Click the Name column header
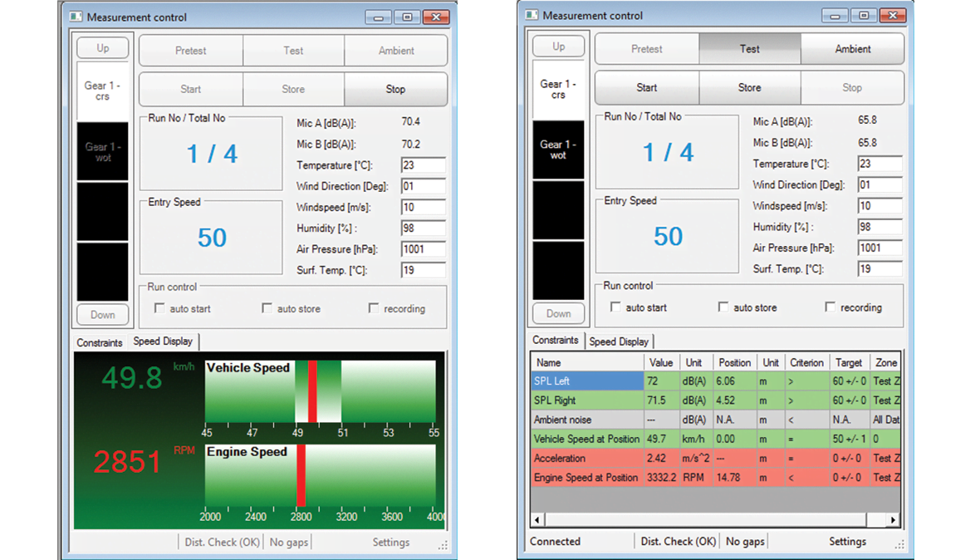The height and width of the screenshot is (560, 980). [587, 362]
